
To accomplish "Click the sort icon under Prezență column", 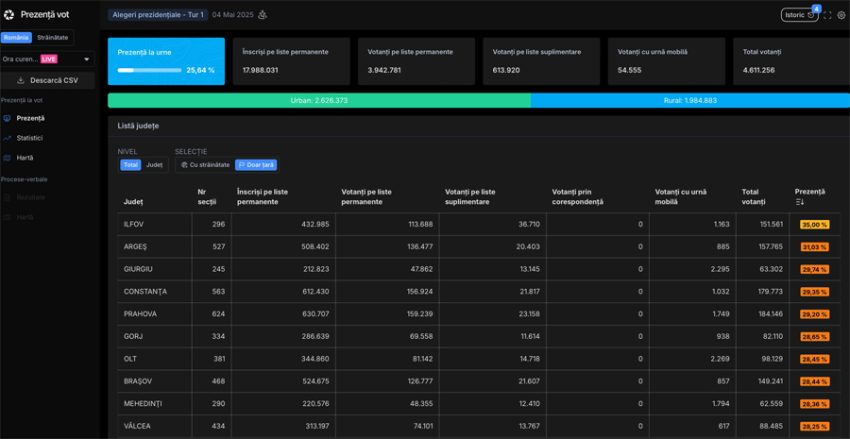I will coord(799,202).
